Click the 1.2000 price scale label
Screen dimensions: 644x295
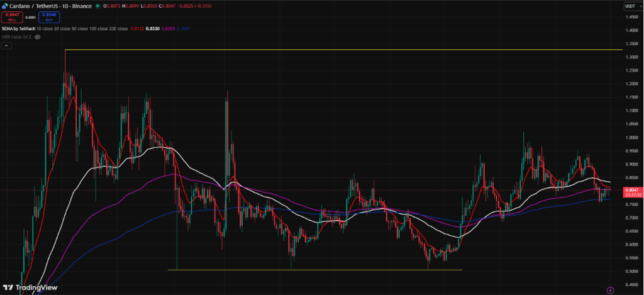click(x=632, y=84)
